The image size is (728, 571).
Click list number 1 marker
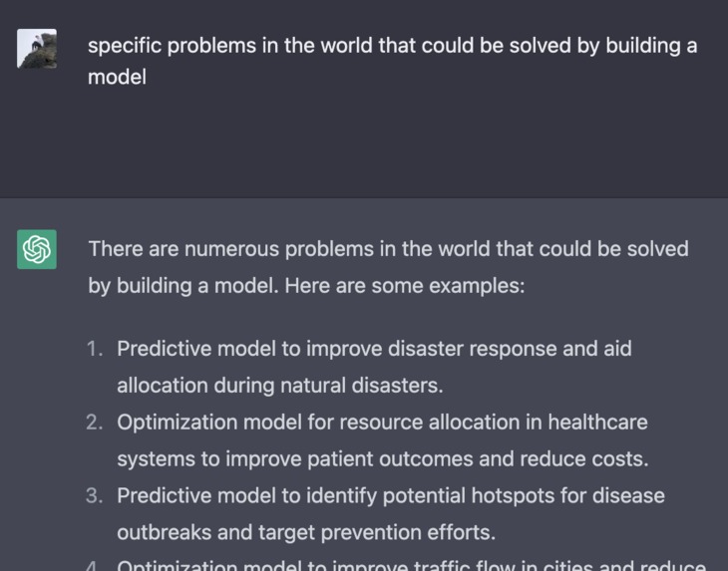[x=95, y=349]
